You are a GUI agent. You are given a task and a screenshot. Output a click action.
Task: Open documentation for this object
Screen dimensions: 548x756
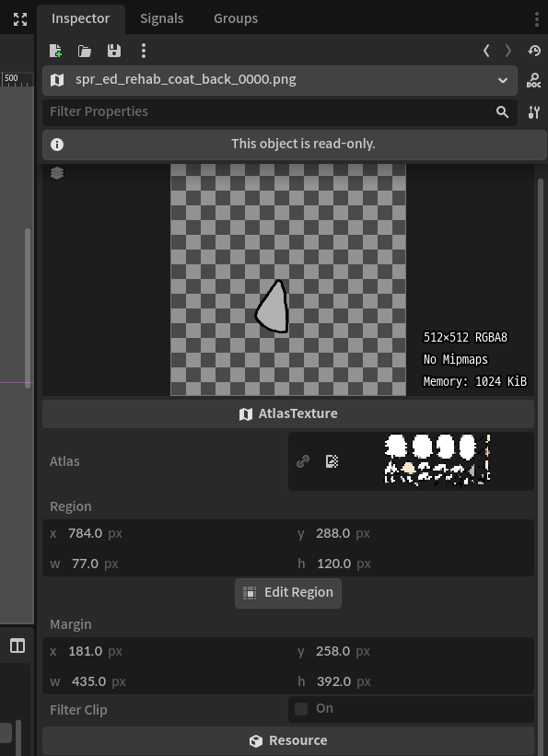(533, 80)
